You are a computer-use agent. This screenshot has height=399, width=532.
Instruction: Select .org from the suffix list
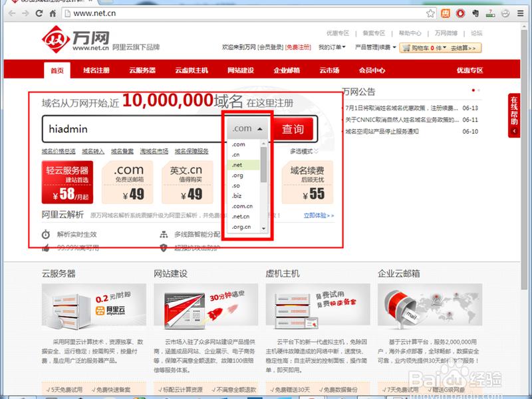click(x=243, y=176)
